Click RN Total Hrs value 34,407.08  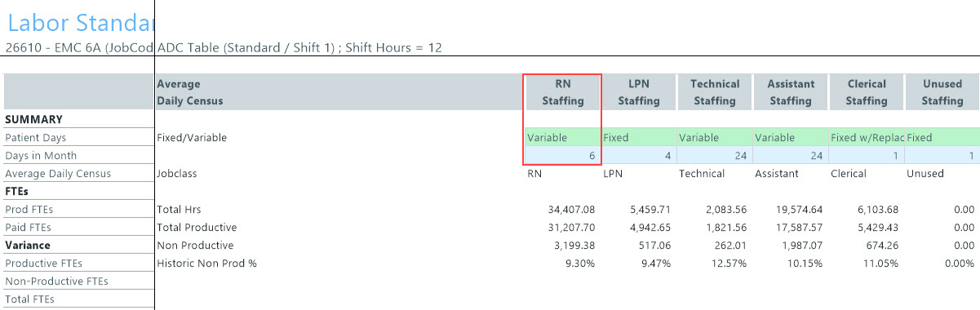572,210
